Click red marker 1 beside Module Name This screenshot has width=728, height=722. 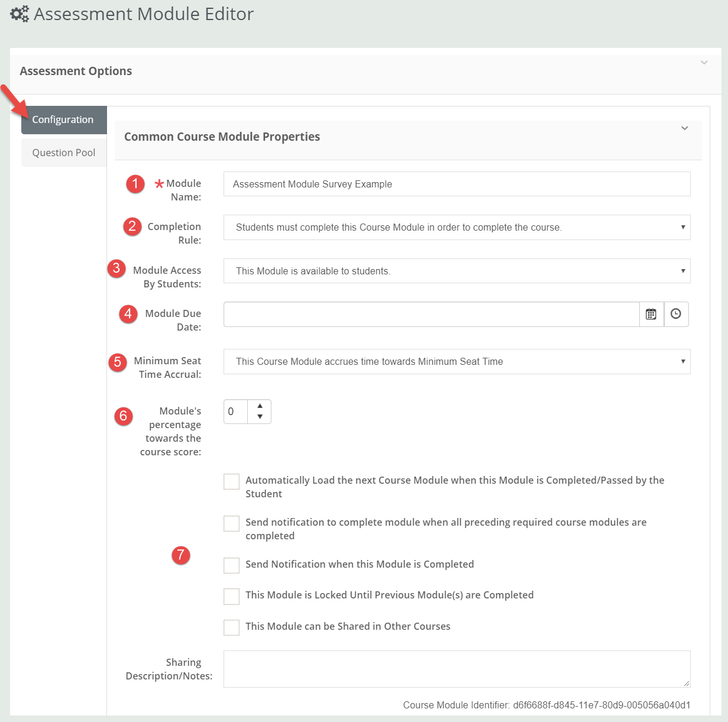point(135,184)
